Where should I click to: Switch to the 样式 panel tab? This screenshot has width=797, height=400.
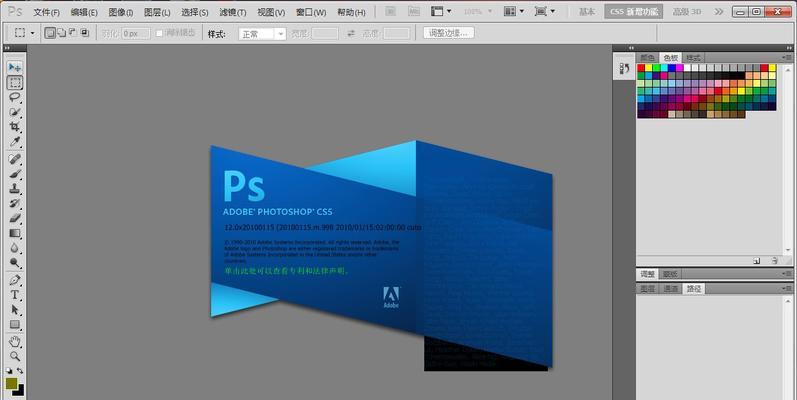[693, 57]
